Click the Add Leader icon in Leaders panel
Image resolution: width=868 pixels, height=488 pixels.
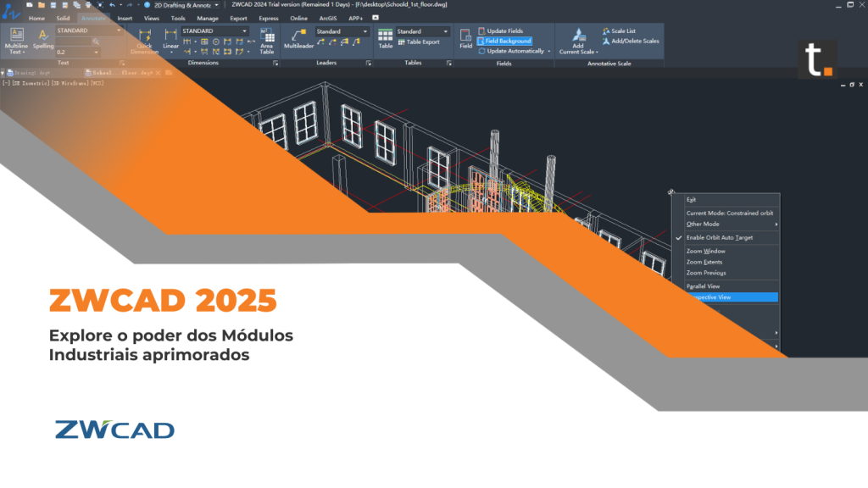point(320,42)
